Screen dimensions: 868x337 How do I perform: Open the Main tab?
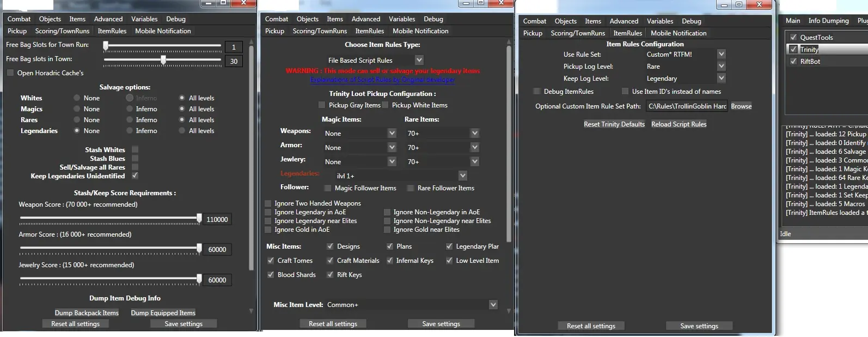point(792,21)
